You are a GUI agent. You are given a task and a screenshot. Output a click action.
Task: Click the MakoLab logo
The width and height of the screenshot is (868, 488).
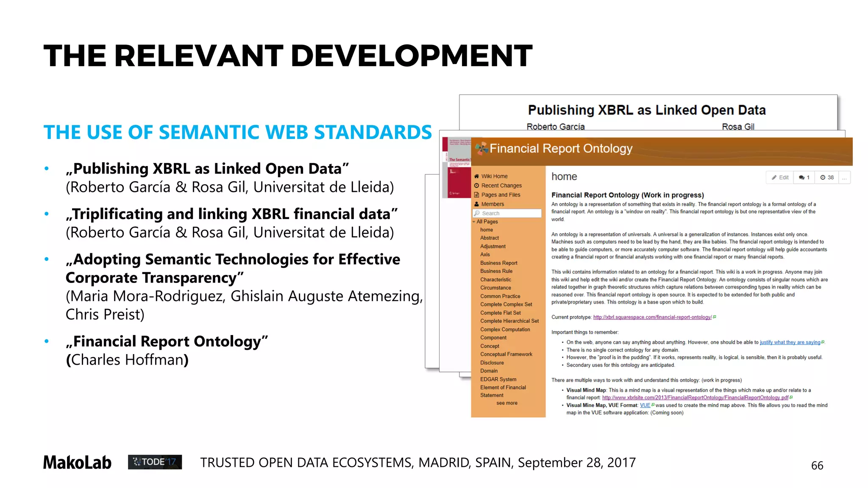click(x=77, y=463)
